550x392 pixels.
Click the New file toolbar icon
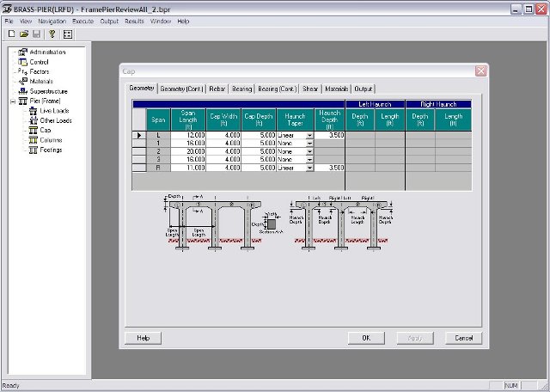coord(11,34)
